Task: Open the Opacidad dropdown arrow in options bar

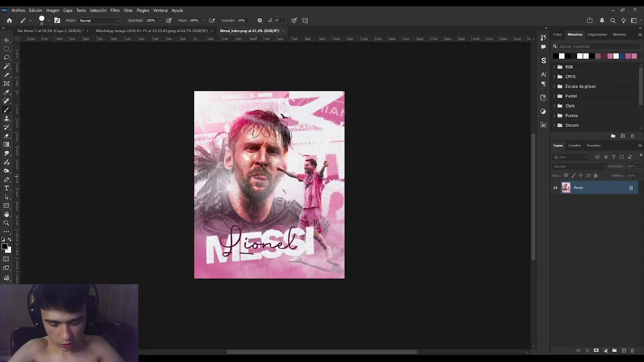Action: coord(159,21)
